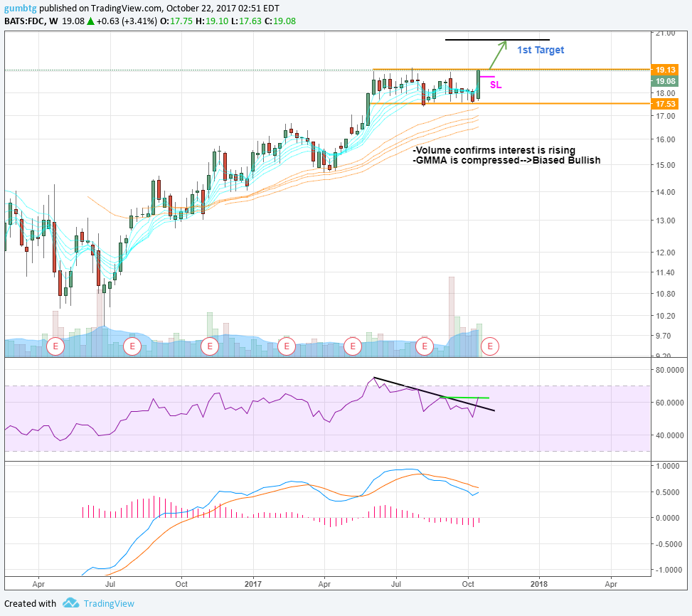The height and width of the screenshot is (616, 692).
Task: Select the black RSI downtrend line
Action: (x=435, y=394)
